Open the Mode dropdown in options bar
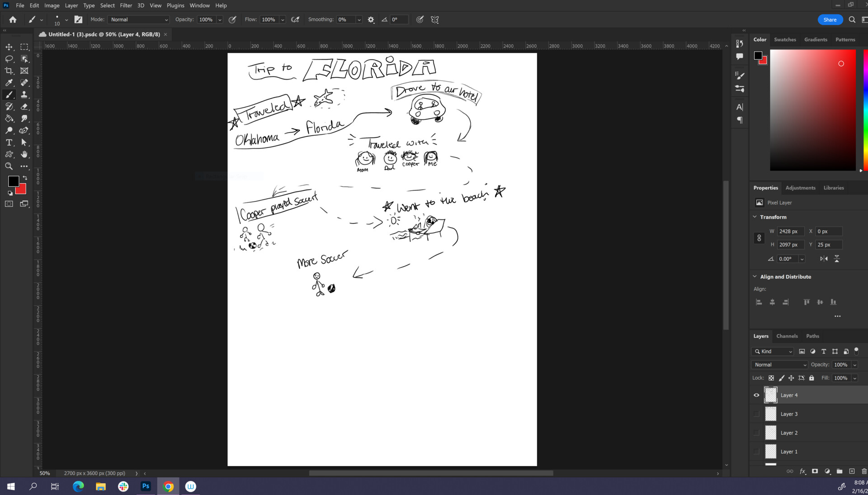 coord(138,19)
